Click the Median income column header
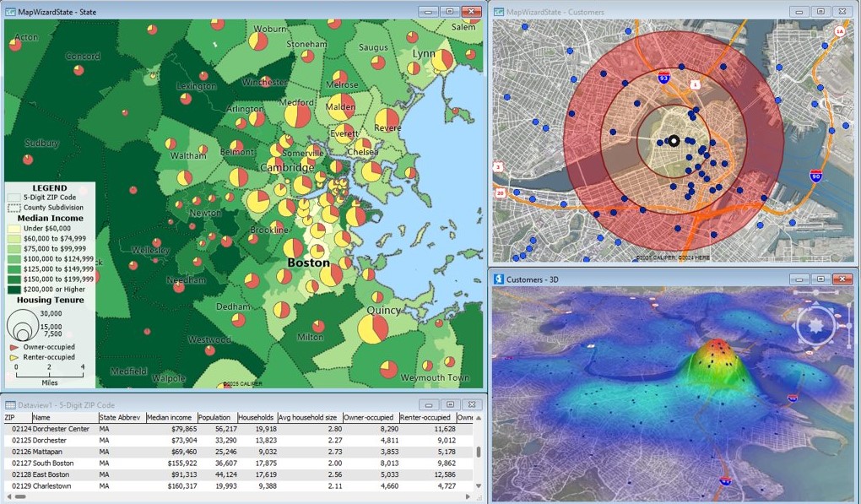Image resolution: width=861 pixels, height=504 pixels. pos(170,417)
